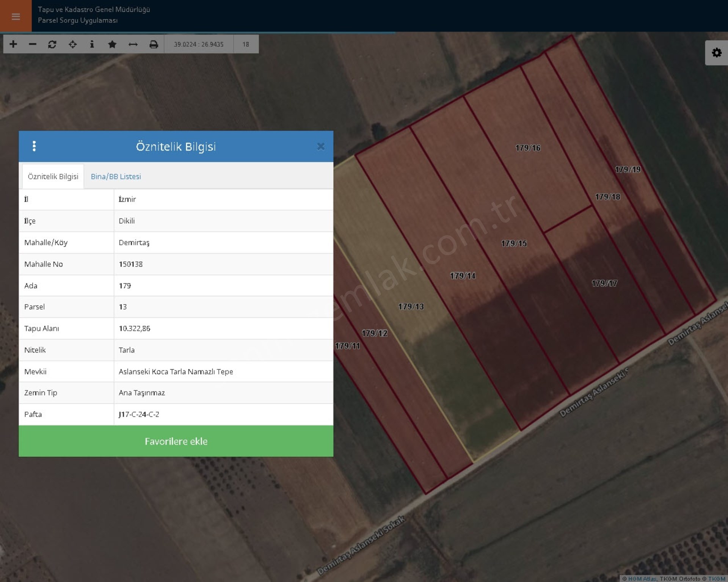Select parcel 179/14 on the map

(x=462, y=276)
